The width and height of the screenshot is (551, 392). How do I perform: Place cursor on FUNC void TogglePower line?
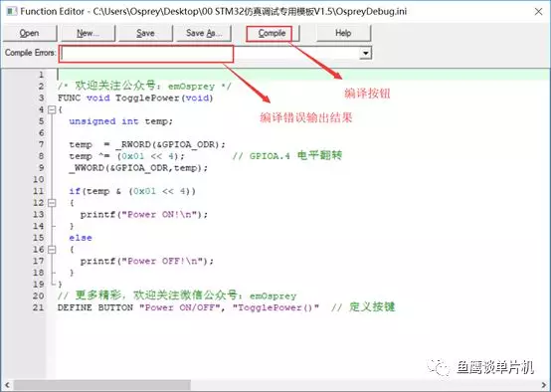[x=135, y=98]
